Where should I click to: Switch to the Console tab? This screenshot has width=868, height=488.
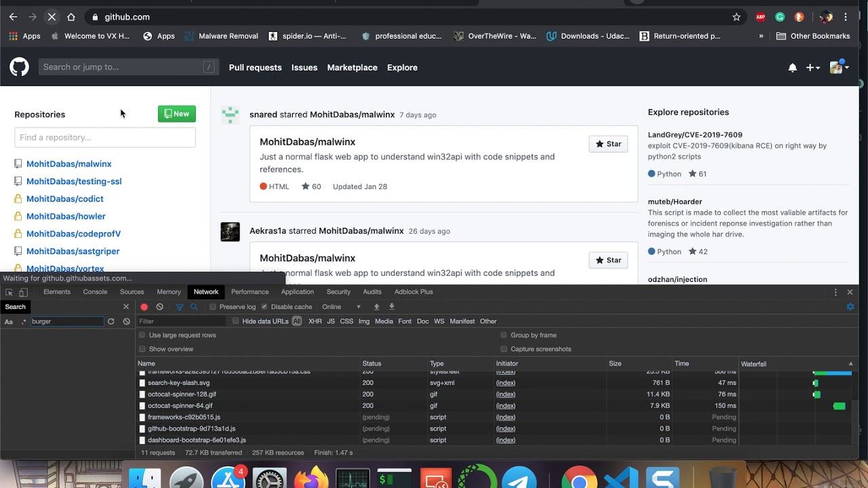coord(95,292)
